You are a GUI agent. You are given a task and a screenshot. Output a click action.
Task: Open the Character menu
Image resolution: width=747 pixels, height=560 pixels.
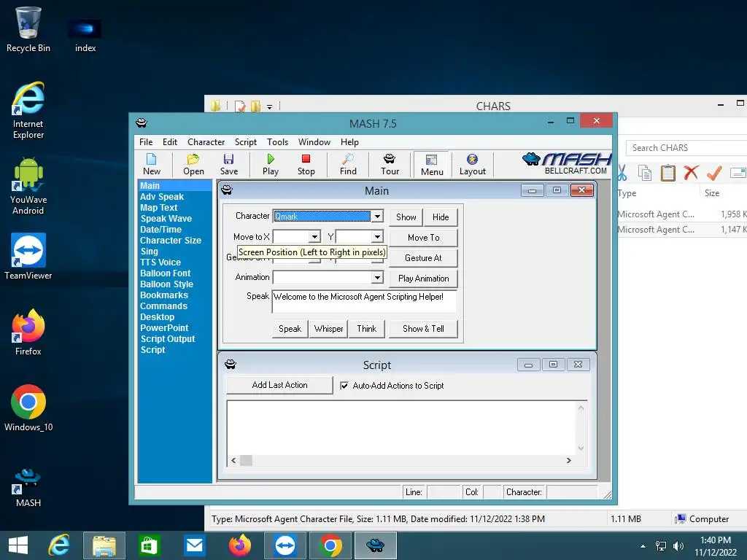click(x=206, y=142)
